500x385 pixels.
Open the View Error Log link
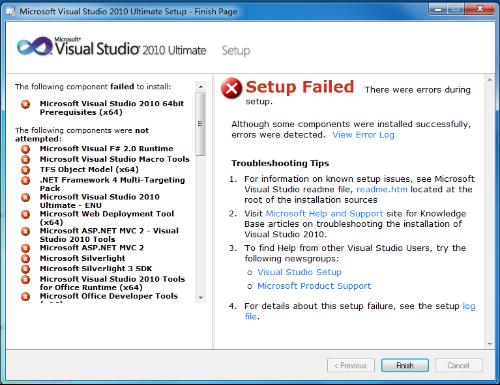click(x=363, y=135)
